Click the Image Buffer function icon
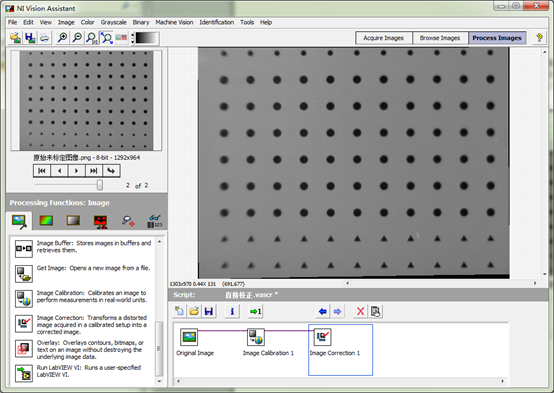 [x=24, y=248]
